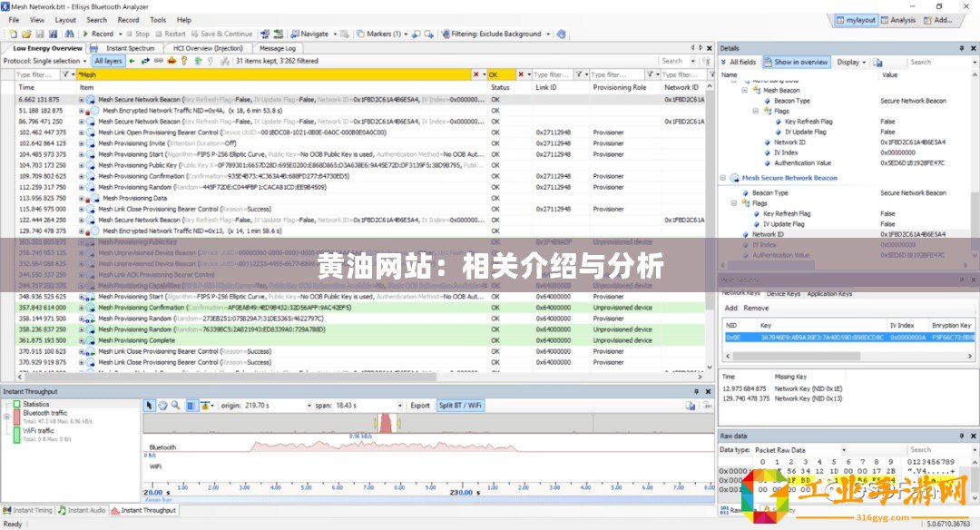
Task: Switch to the Message Log tab
Action: (x=277, y=48)
